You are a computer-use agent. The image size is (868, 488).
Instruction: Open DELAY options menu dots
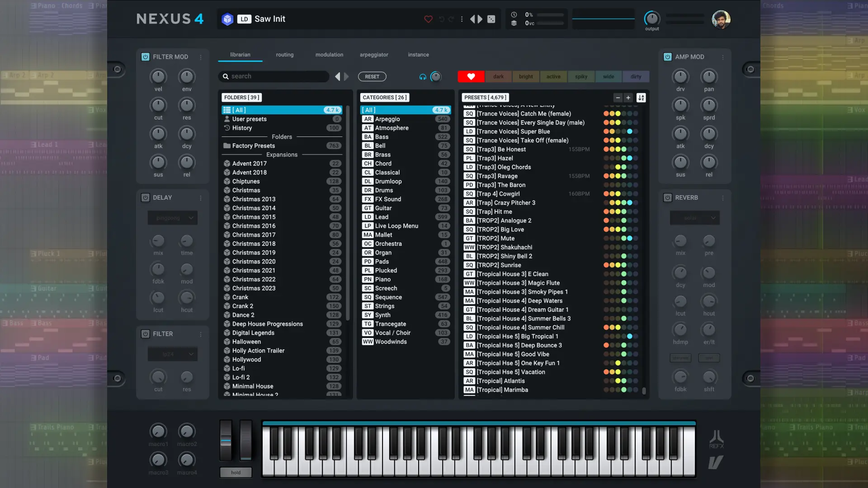[x=201, y=198]
